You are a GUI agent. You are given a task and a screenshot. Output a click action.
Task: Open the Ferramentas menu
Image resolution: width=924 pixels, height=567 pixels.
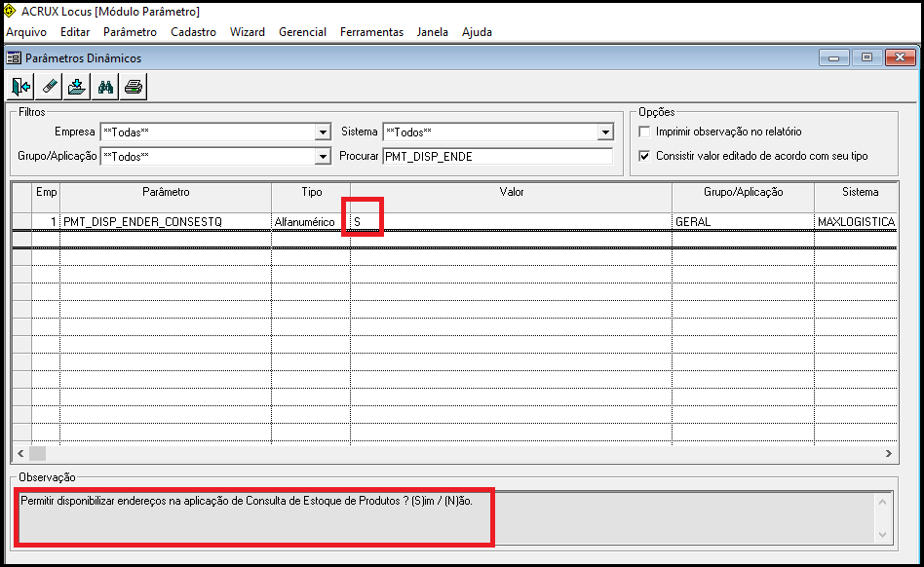coord(371,32)
